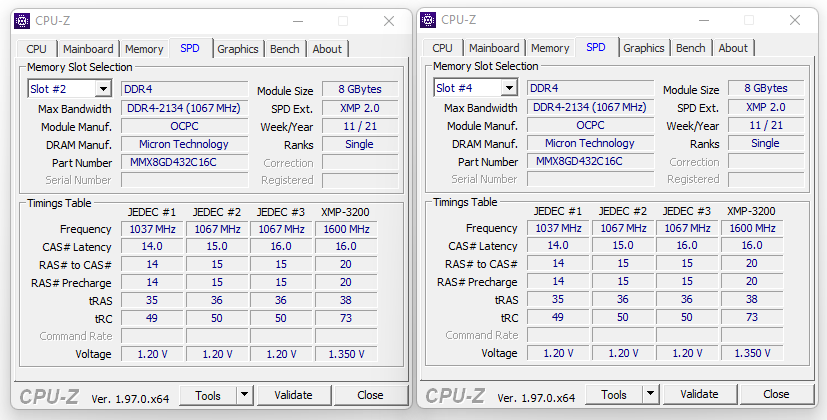Open About tab in right window
This screenshot has width=827, height=420.
pyautogui.click(x=733, y=48)
